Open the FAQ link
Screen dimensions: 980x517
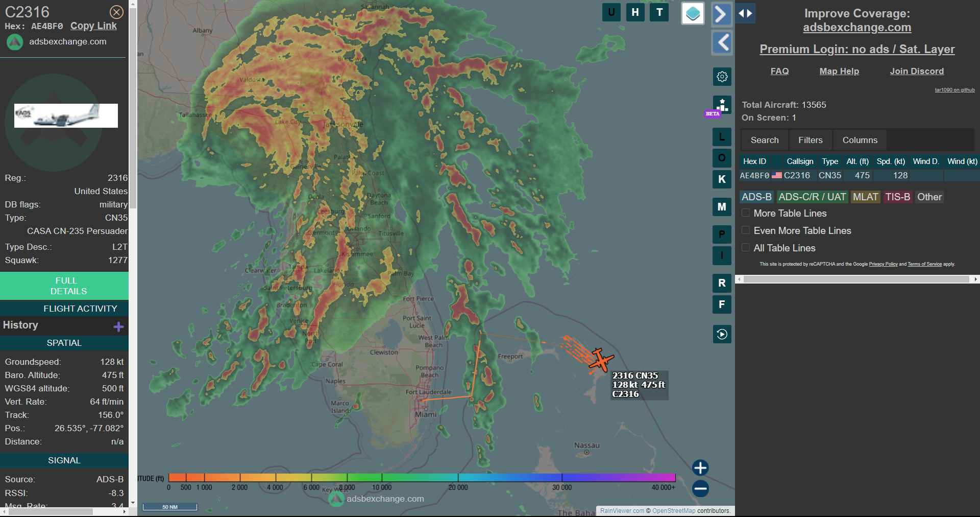[779, 71]
